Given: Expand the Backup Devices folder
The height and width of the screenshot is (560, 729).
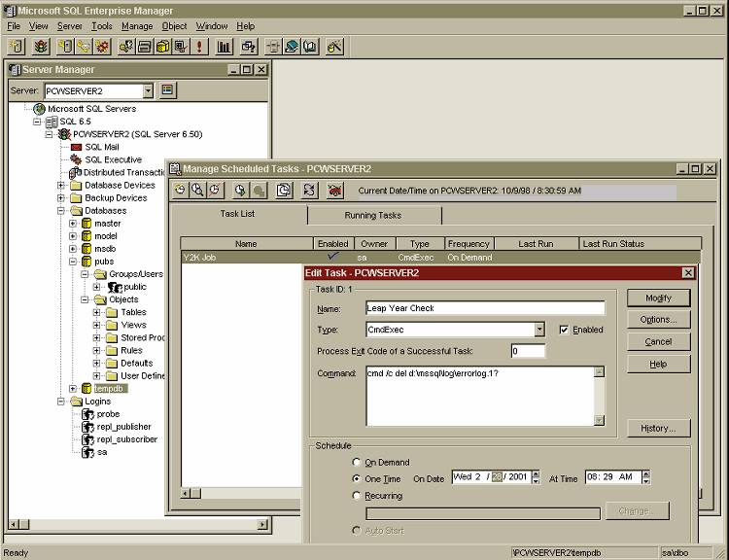Looking at the screenshot, I should [61, 197].
